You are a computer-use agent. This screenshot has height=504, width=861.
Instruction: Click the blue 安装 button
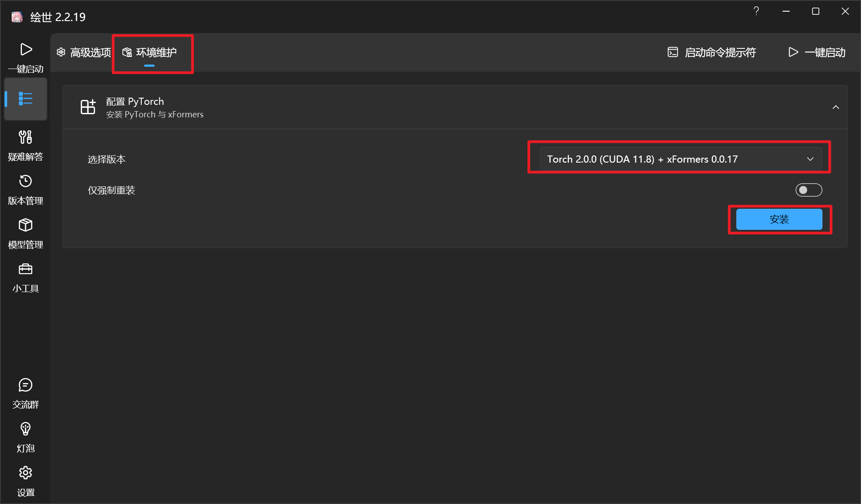point(779,220)
